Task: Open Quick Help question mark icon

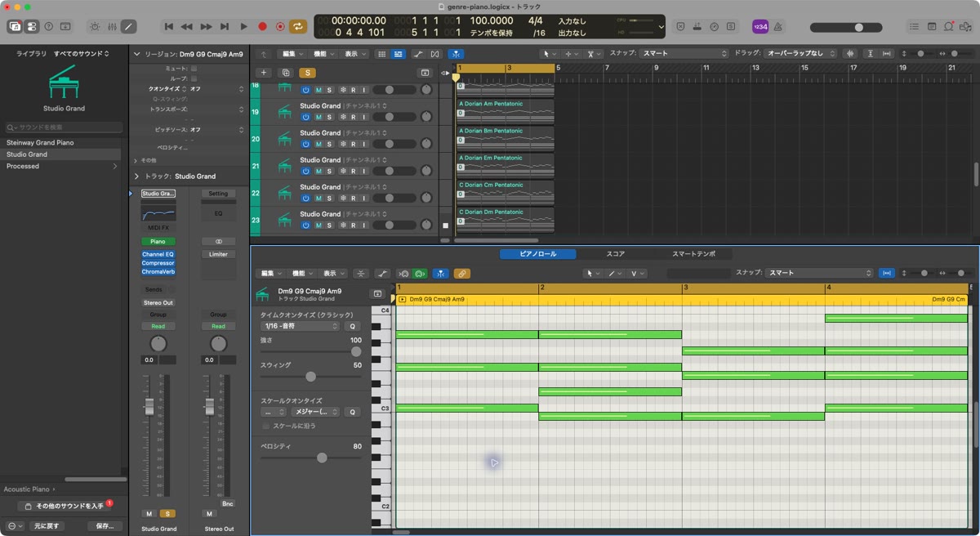Action: pos(49,26)
